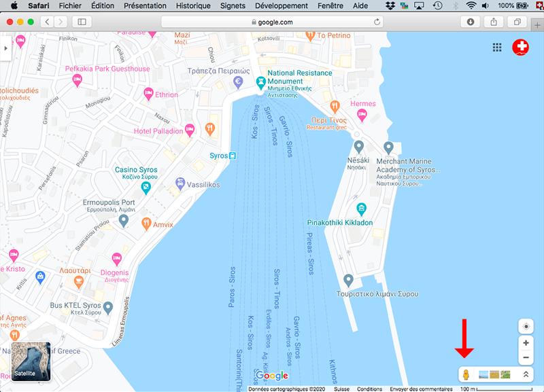Click the google.com address bar
Image resolution: width=544 pixels, height=392 pixels.
(x=273, y=22)
